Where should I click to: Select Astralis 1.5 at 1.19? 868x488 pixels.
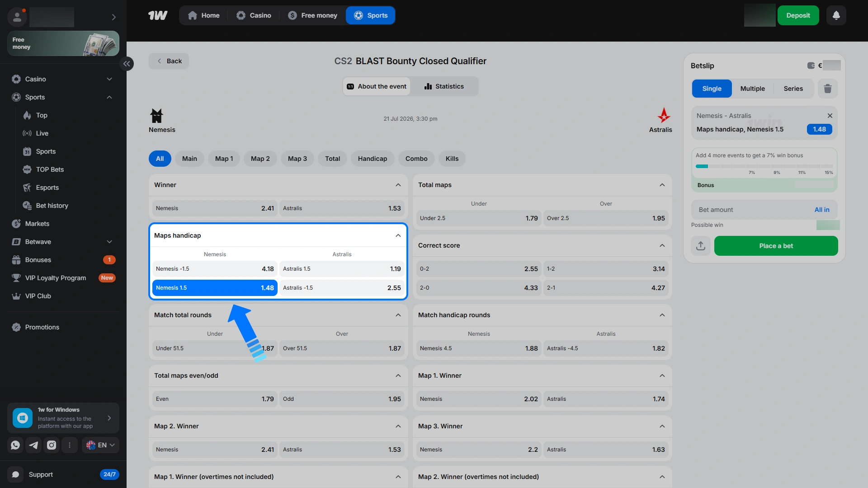point(342,269)
